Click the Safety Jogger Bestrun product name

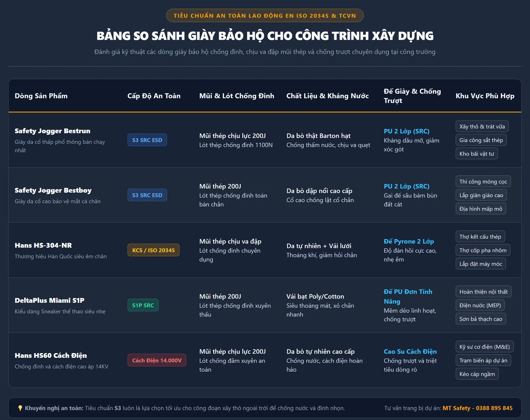(52, 131)
